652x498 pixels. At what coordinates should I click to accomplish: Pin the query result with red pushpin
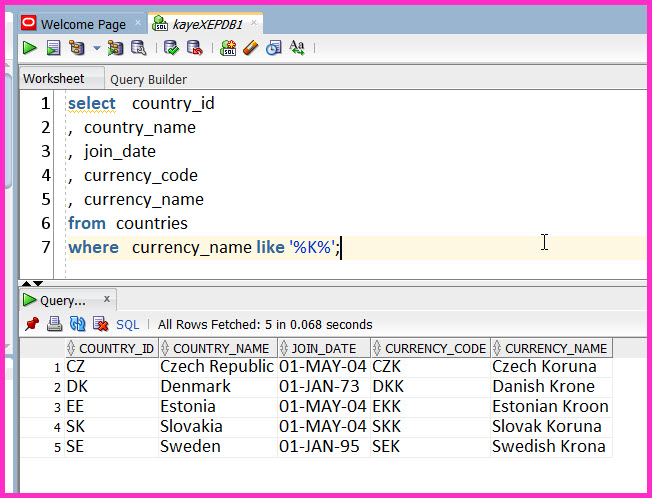[x=32, y=324]
